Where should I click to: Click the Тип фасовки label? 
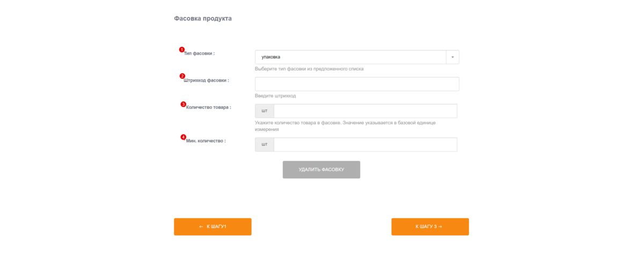click(200, 54)
